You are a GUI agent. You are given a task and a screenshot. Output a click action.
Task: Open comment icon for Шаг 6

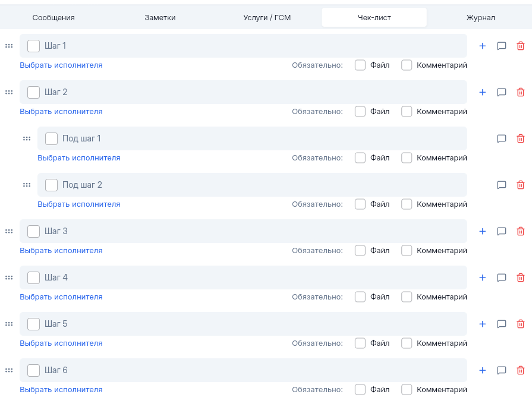(501, 370)
